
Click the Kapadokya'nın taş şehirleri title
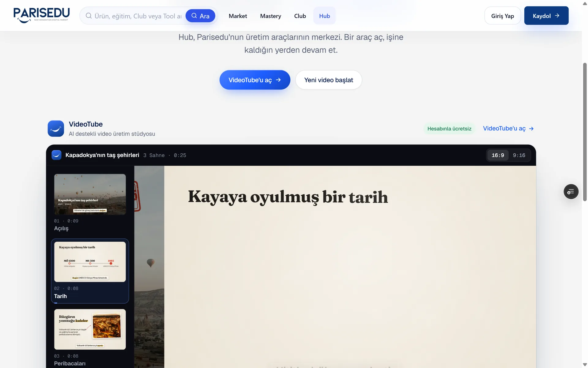102,155
